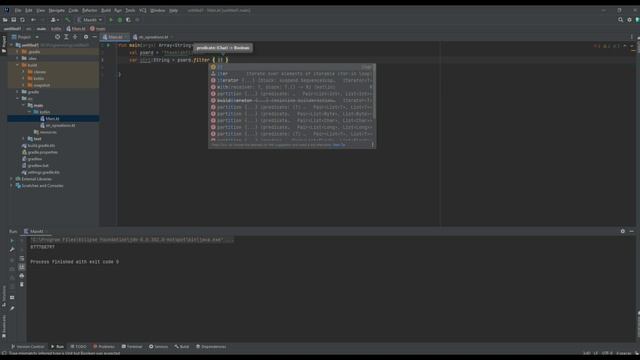Click the Print icon in Run console
640x360 pixels.
22,276
